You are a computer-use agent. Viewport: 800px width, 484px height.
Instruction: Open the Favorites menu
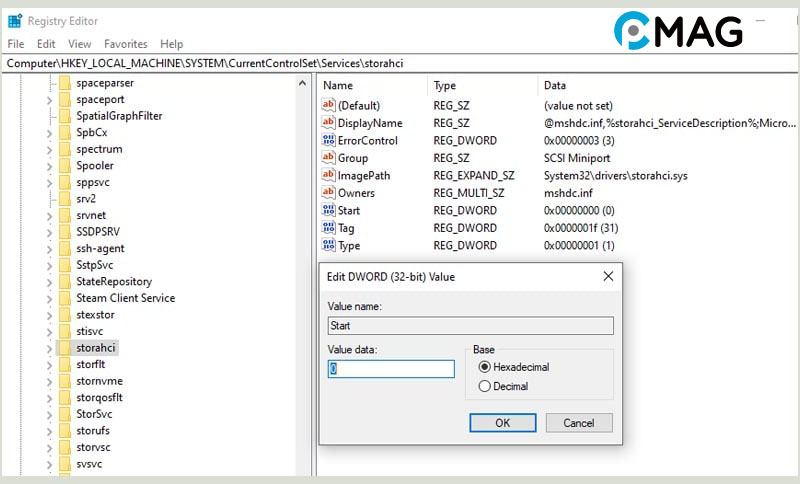tap(125, 44)
